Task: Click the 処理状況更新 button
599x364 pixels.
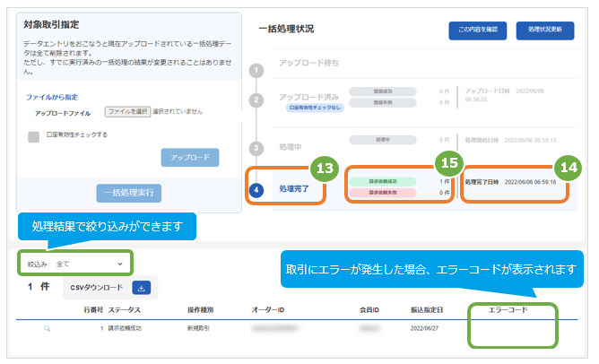Action: coord(545,30)
